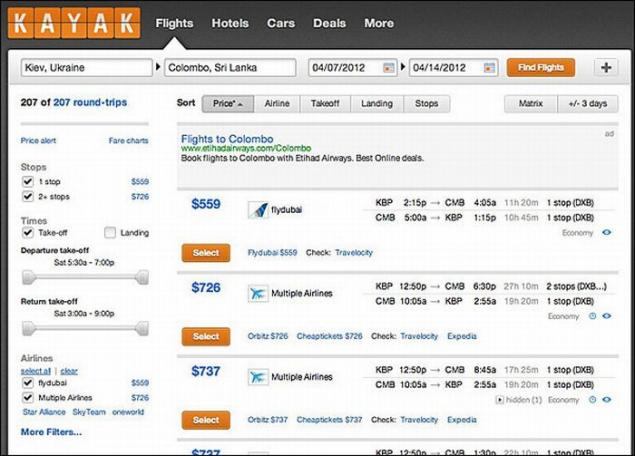Click the eye icon on the $559 flight

[606, 232]
